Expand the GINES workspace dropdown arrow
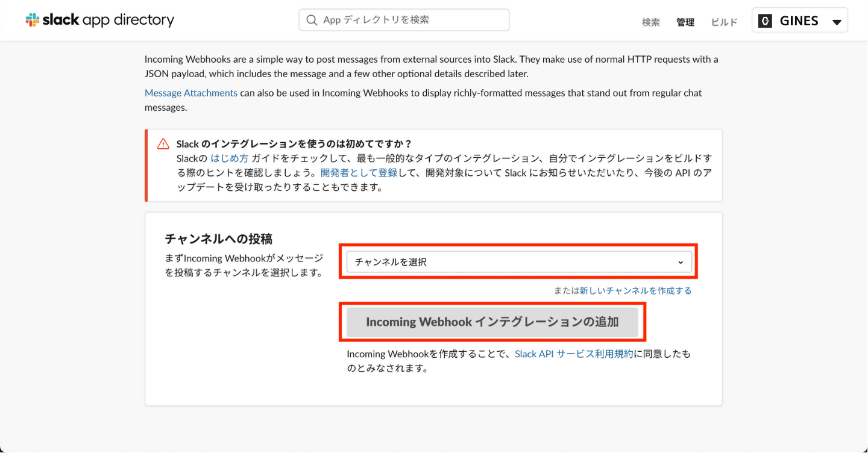This screenshot has height=453, width=868. [837, 22]
